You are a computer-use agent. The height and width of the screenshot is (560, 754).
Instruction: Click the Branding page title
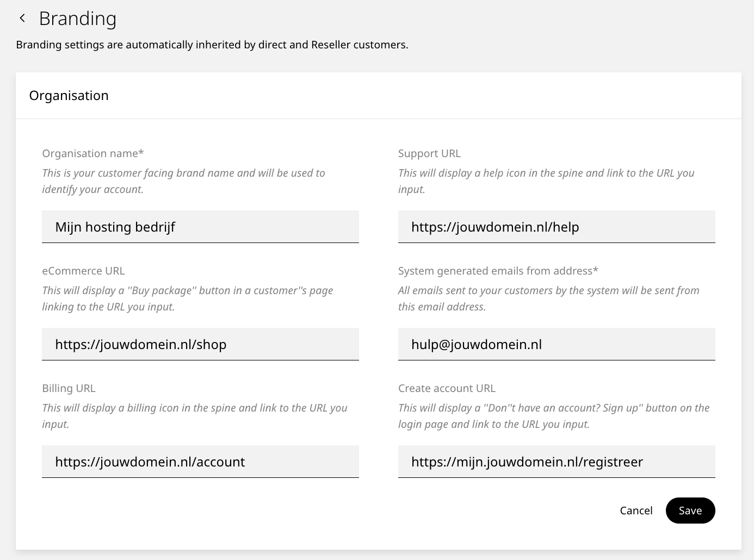click(78, 18)
